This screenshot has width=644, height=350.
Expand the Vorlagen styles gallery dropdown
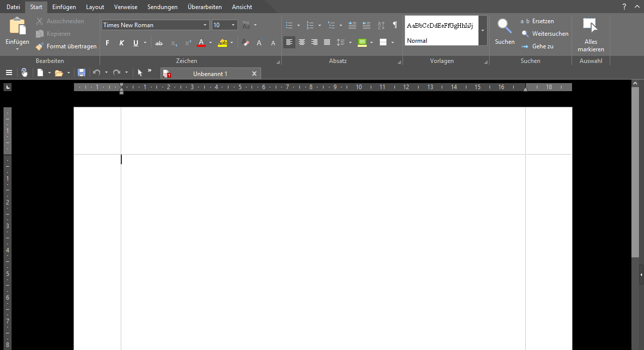[483, 31]
